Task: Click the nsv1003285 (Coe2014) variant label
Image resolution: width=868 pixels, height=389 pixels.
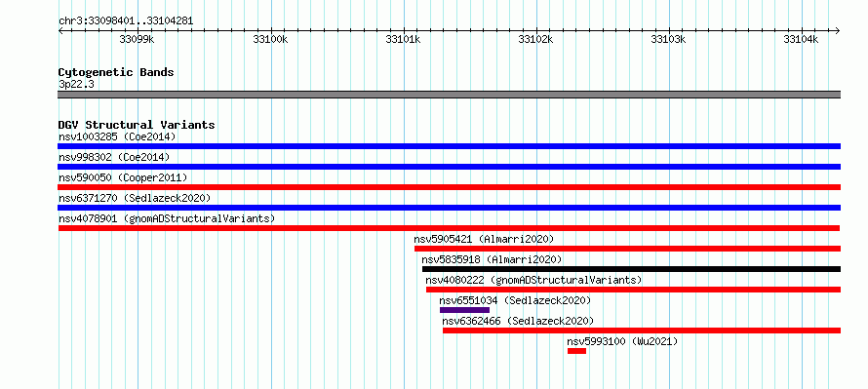Action: click(117, 136)
